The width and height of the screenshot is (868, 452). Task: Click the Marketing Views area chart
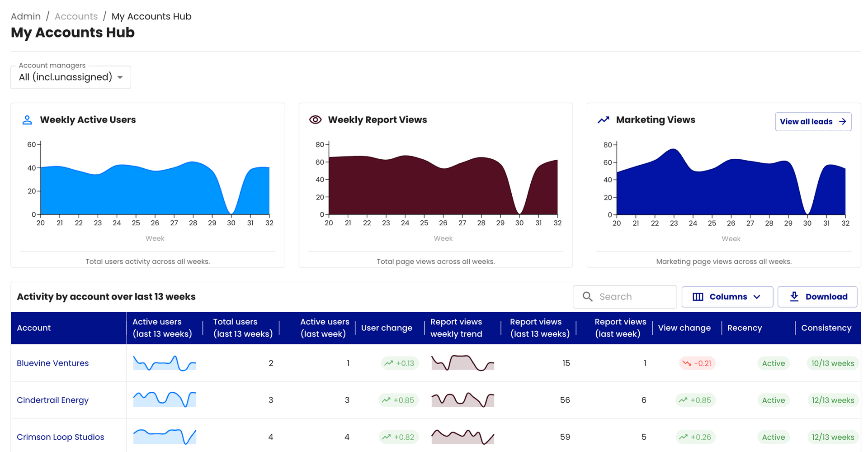[x=731, y=182]
